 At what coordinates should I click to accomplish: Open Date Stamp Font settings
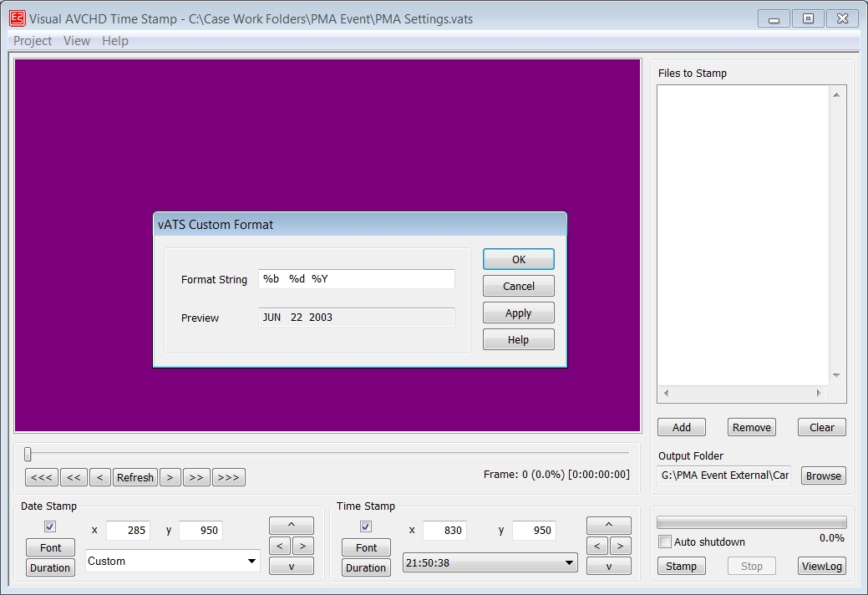(50, 547)
